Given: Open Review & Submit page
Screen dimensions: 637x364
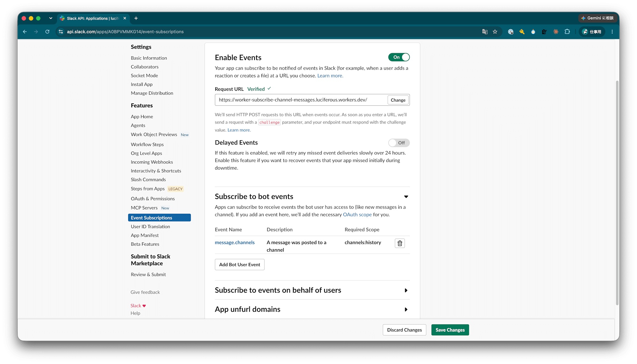Looking at the screenshot, I should point(148,275).
